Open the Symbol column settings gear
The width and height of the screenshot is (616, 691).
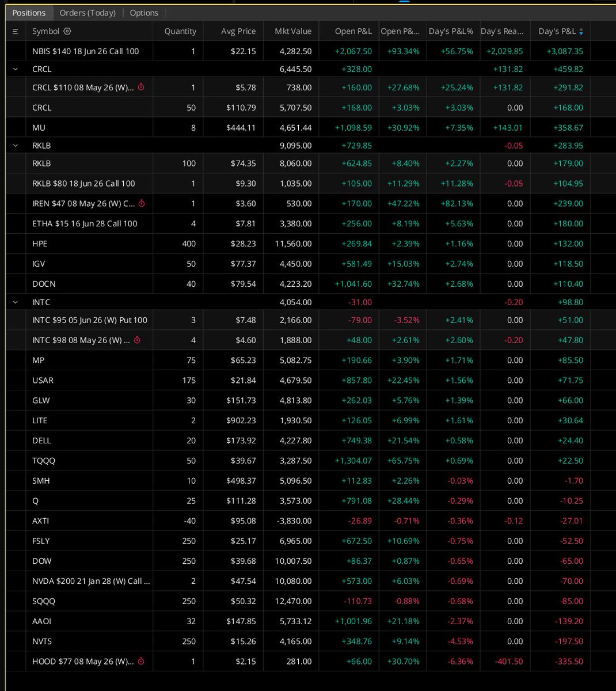[67, 32]
